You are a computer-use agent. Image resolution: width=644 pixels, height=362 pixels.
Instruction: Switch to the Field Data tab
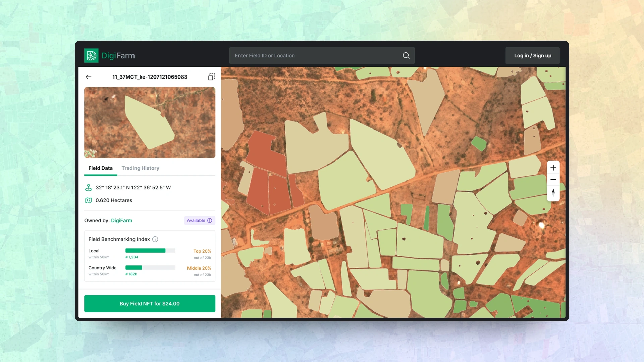(x=101, y=168)
